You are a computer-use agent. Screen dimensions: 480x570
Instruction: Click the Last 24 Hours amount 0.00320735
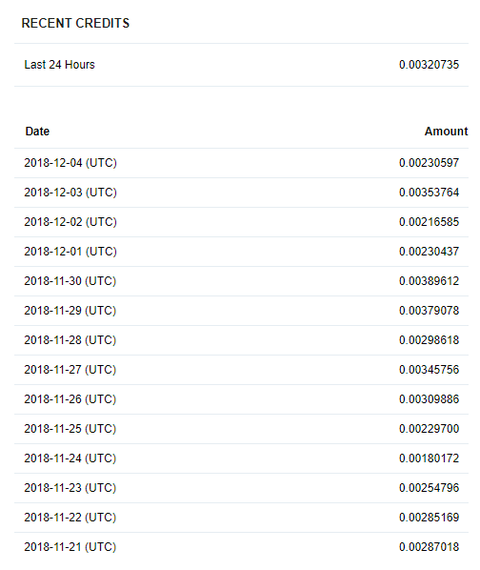[429, 65]
